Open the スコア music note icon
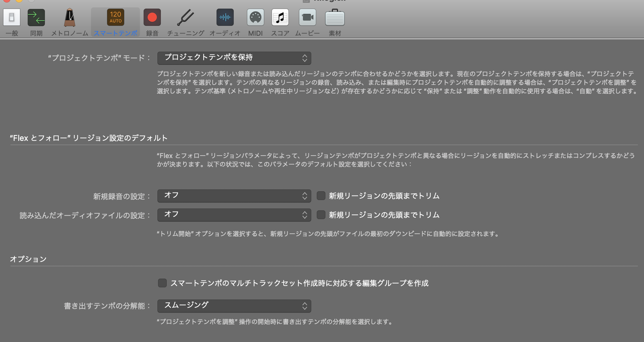This screenshot has width=644, height=342. pyautogui.click(x=280, y=18)
